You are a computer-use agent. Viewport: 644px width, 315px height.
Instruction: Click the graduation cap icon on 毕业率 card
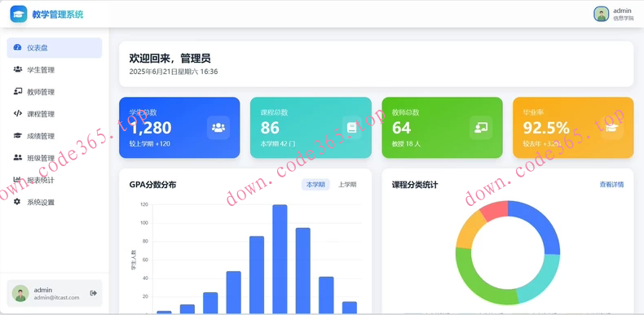[612, 128]
